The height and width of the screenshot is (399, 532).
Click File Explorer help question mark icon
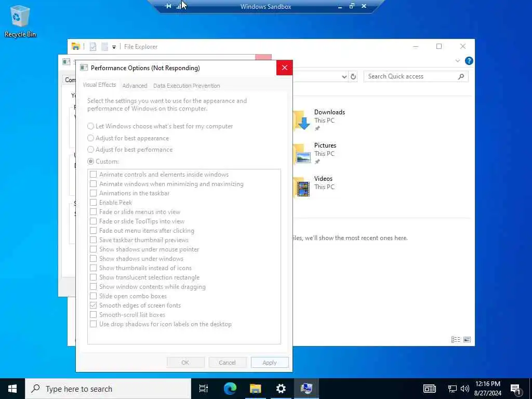pyautogui.click(x=469, y=61)
